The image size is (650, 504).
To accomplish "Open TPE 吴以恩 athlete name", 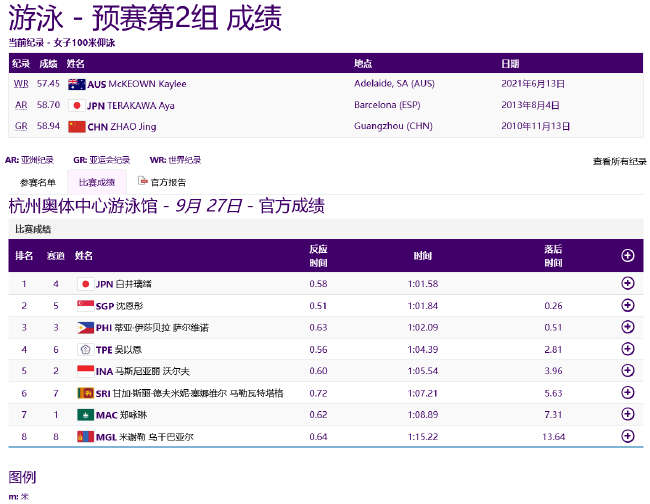I will point(119,350).
